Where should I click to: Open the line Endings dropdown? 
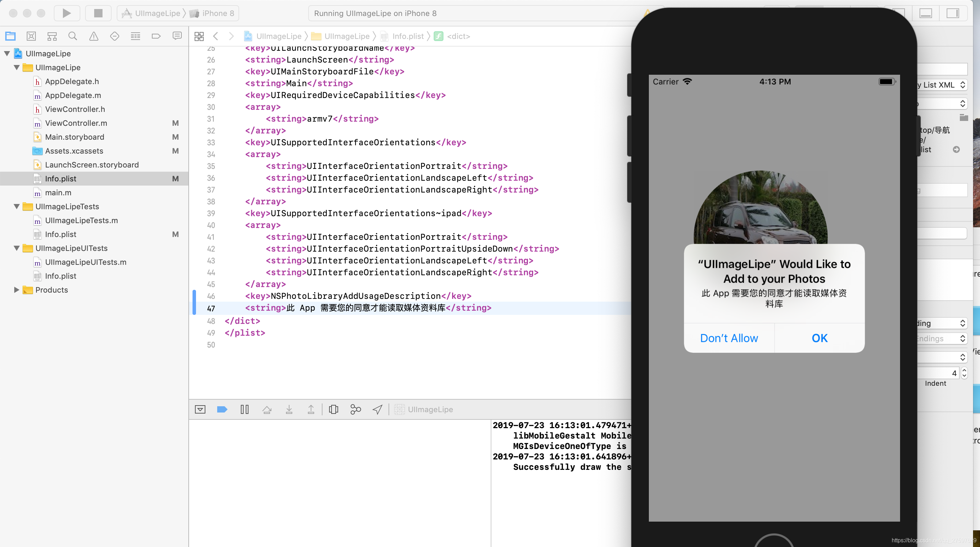(943, 338)
